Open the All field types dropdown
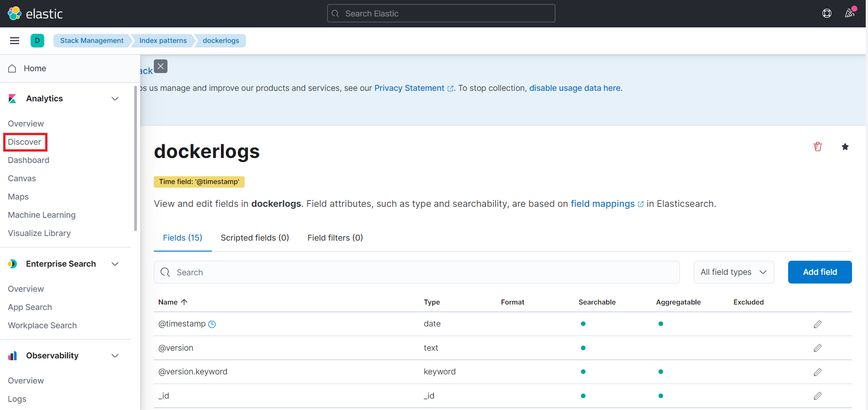868x410 pixels. 734,272
